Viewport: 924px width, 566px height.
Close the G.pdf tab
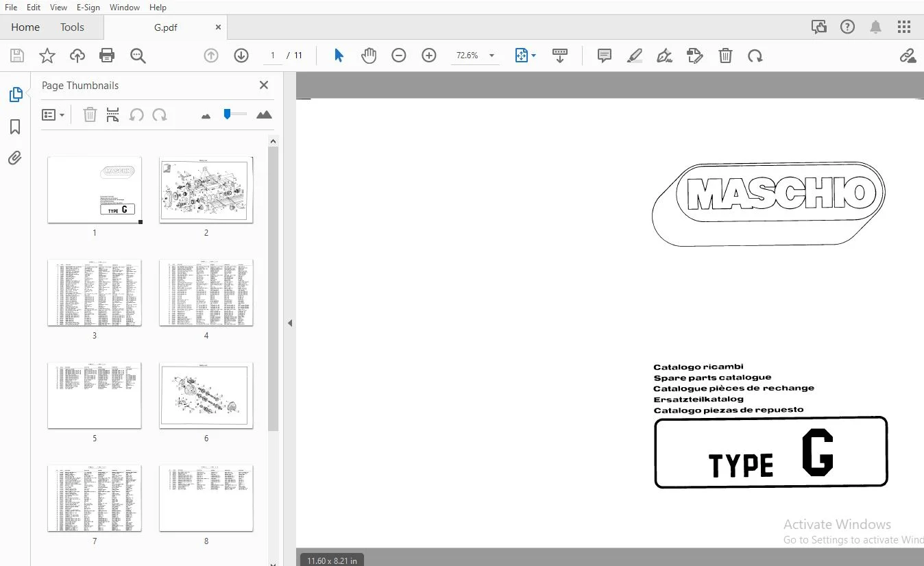pos(219,27)
